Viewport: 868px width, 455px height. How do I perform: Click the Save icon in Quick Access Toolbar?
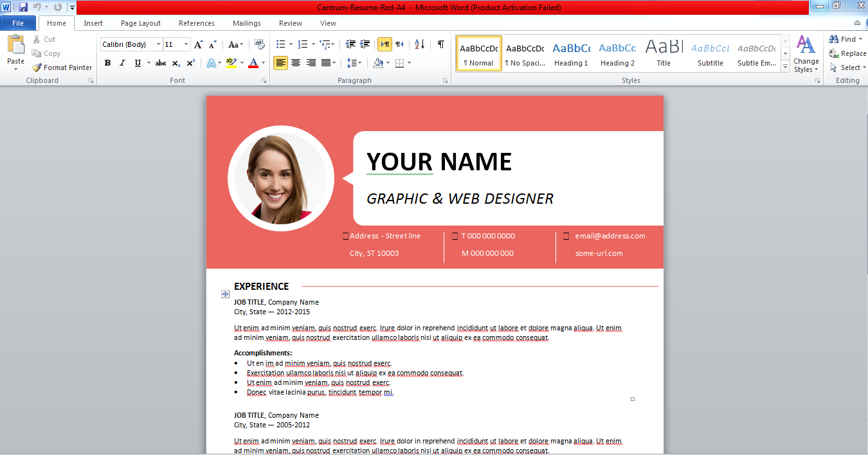(23, 7)
